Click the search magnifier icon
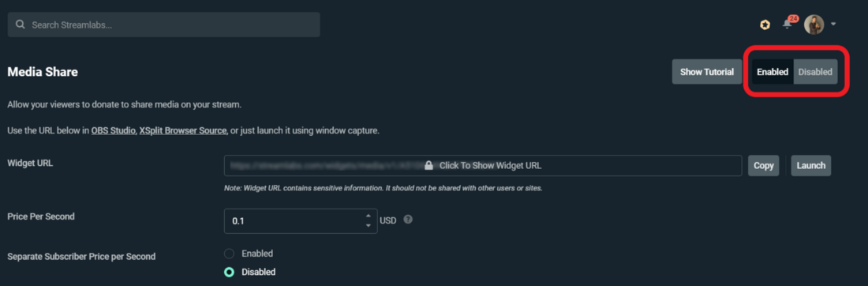 [x=21, y=25]
